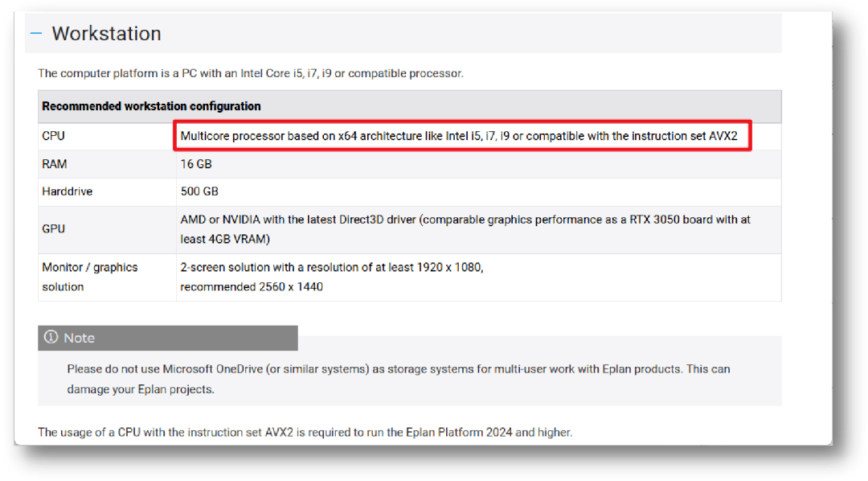Click the highlighted Multicore processor description
Screen dimensions: 868x481
458,136
